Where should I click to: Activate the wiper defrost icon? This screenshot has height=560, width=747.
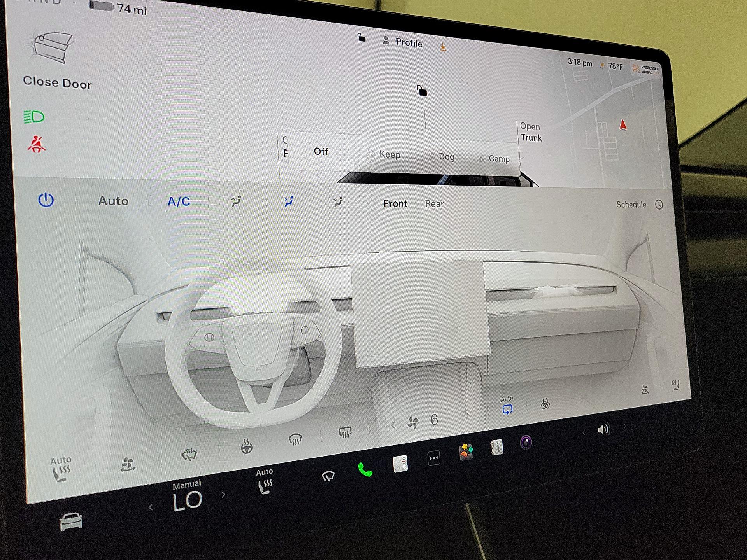[x=189, y=454]
